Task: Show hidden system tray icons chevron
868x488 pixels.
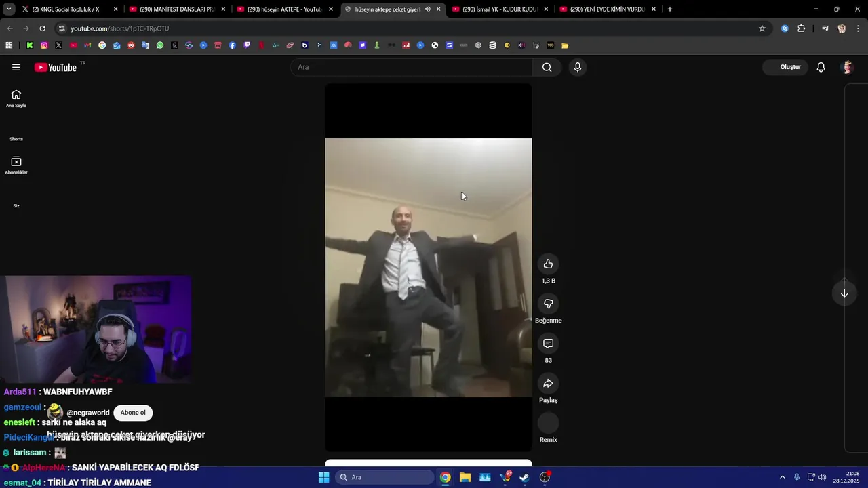Action: [782, 477]
